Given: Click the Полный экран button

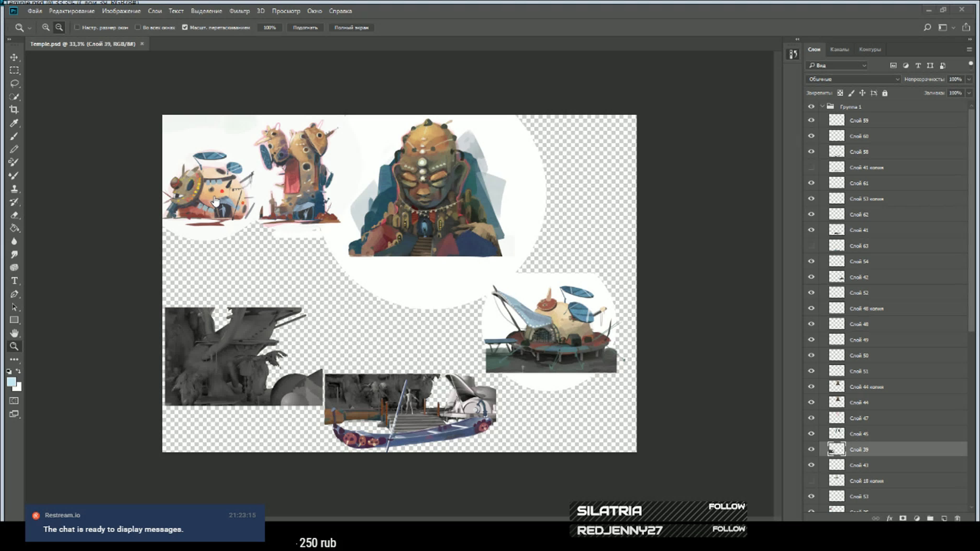Looking at the screenshot, I should pyautogui.click(x=351, y=27).
